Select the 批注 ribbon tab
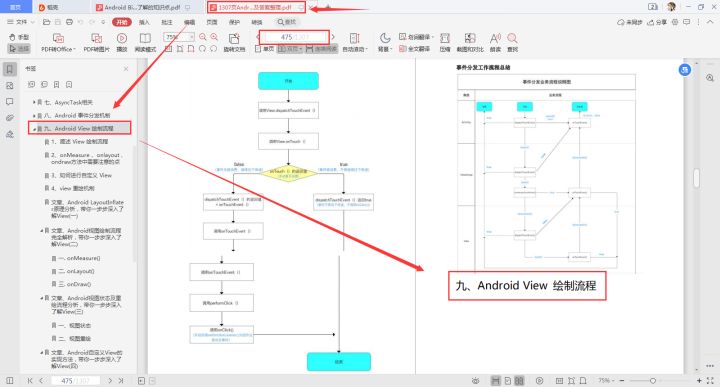This screenshot has width=720, height=387. (x=167, y=22)
